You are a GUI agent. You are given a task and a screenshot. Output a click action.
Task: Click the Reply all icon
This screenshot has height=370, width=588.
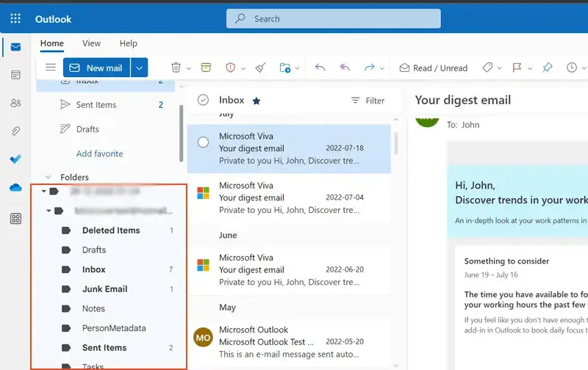click(345, 68)
